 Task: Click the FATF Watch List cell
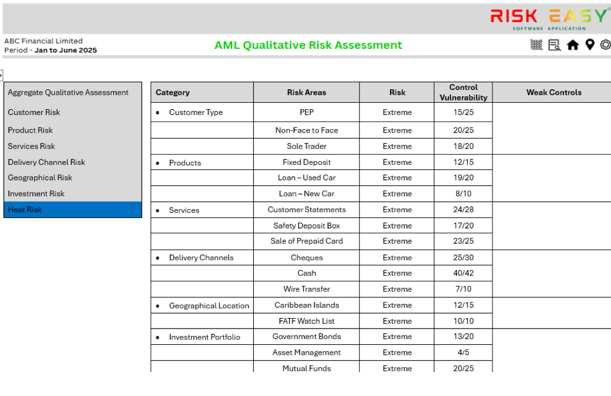306,321
